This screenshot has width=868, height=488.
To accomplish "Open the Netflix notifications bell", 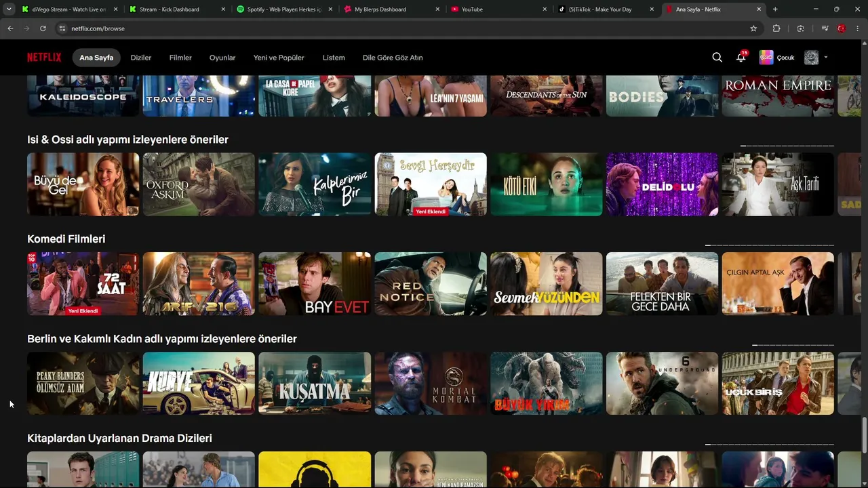I will pos(741,58).
